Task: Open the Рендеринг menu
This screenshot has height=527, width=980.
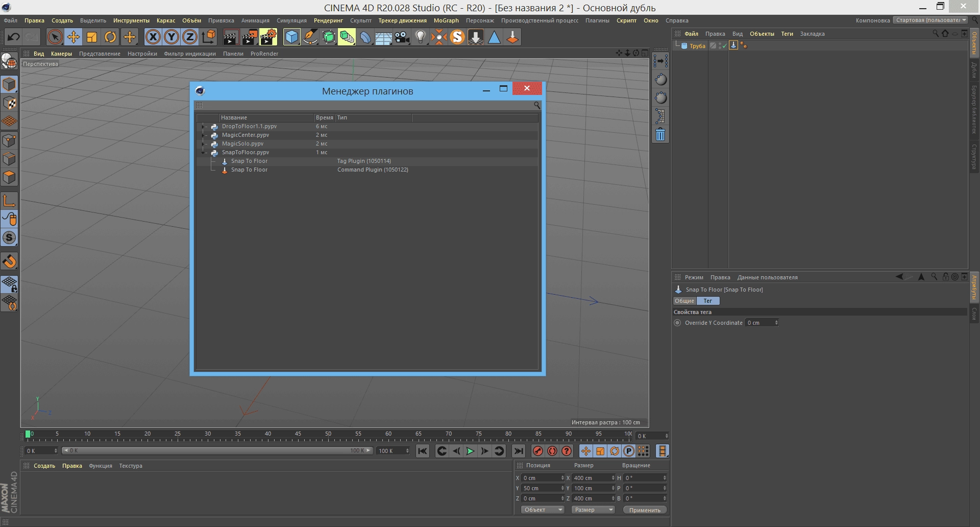Action: (x=328, y=20)
